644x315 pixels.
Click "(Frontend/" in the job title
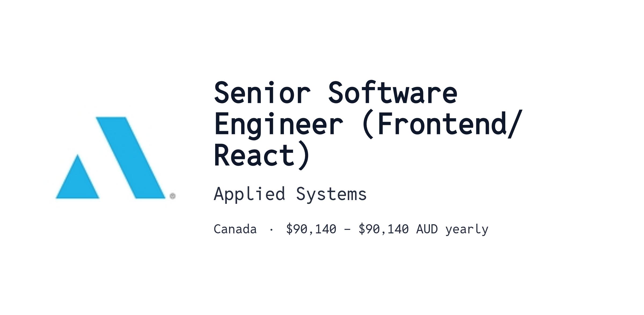(x=442, y=124)
